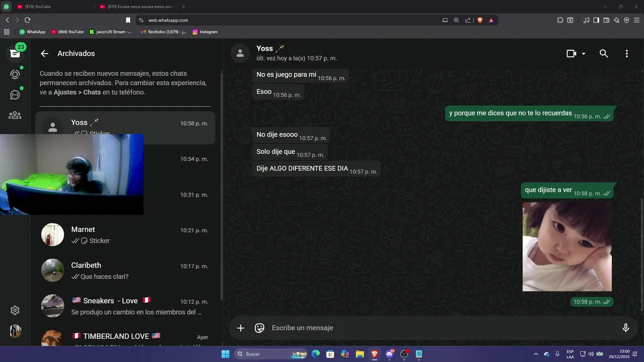Select Yoss chat in archived list

click(125, 128)
